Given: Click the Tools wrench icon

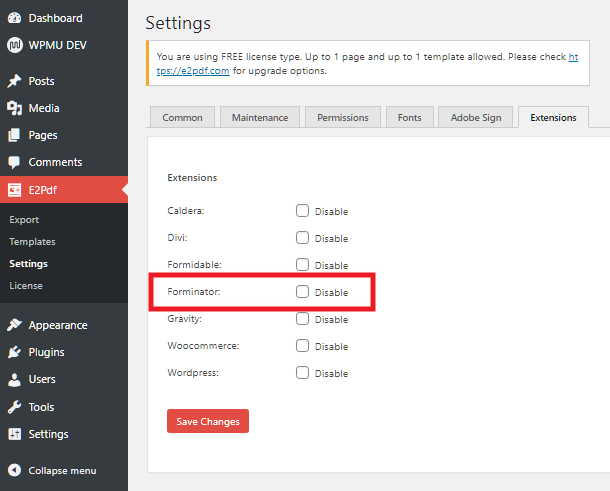Looking at the screenshot, I should click(14, 407).
